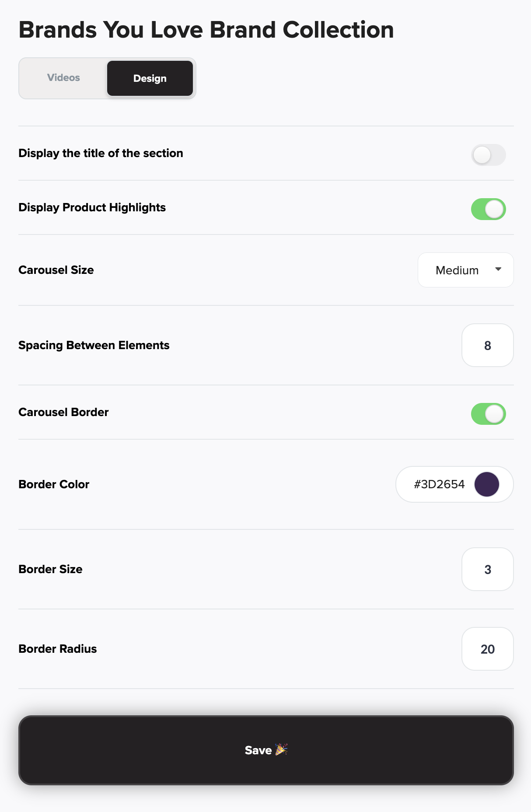Screen dimensions: 531x812
Task: Click the Border Color label text
Action: (x=54, y=484)
